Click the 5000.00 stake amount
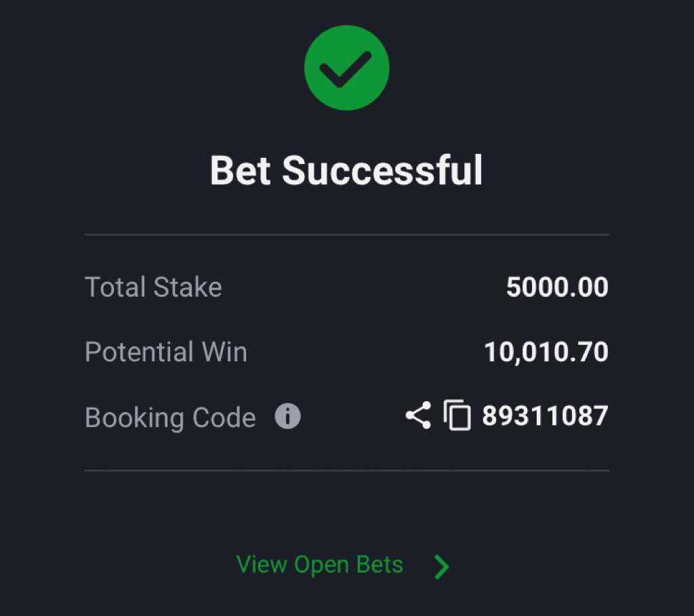This screenshot has width=694, height=616. click(x=557, y=287)
